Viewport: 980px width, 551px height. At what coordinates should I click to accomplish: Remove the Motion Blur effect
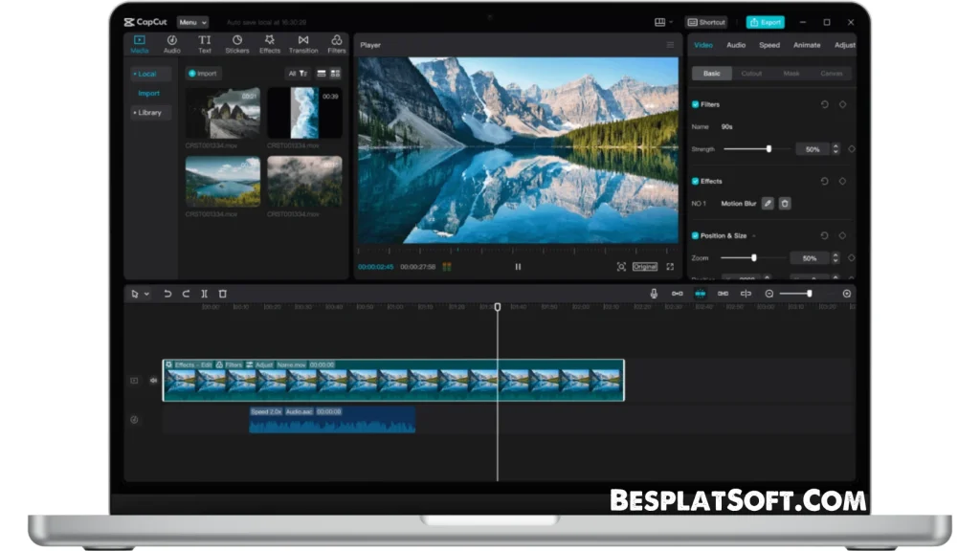pyautogui.click(x=785, y=204)
